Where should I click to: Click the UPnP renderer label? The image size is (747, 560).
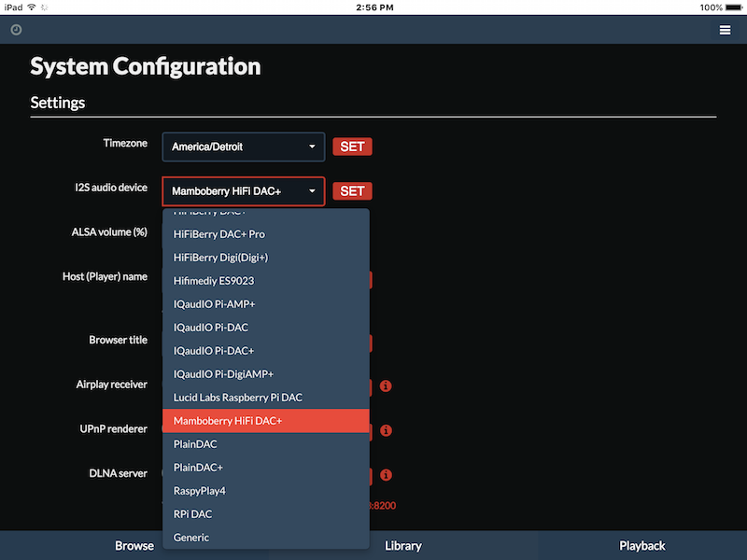coord(113,429)
